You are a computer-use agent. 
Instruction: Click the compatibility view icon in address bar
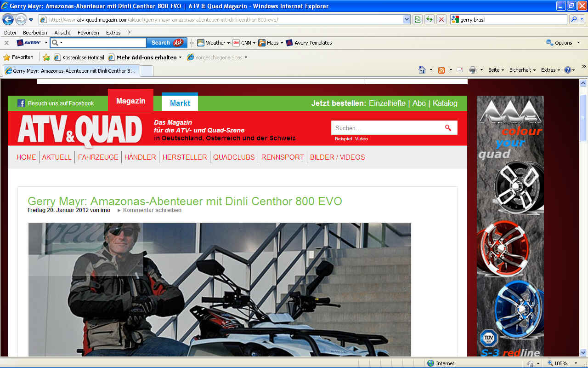[417, 19]
